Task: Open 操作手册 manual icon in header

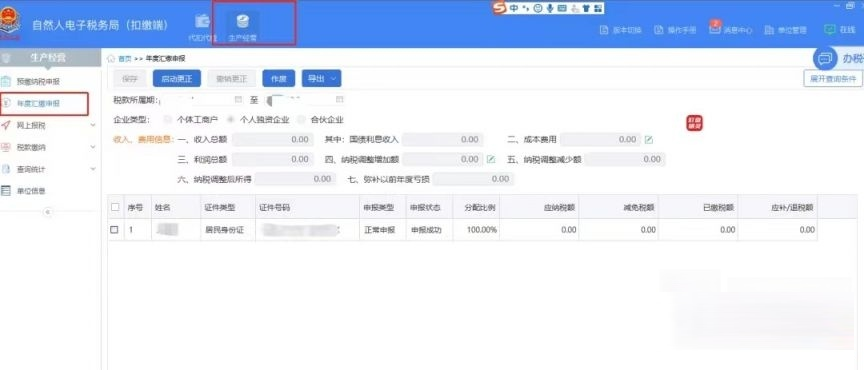Action: point(658,30)
